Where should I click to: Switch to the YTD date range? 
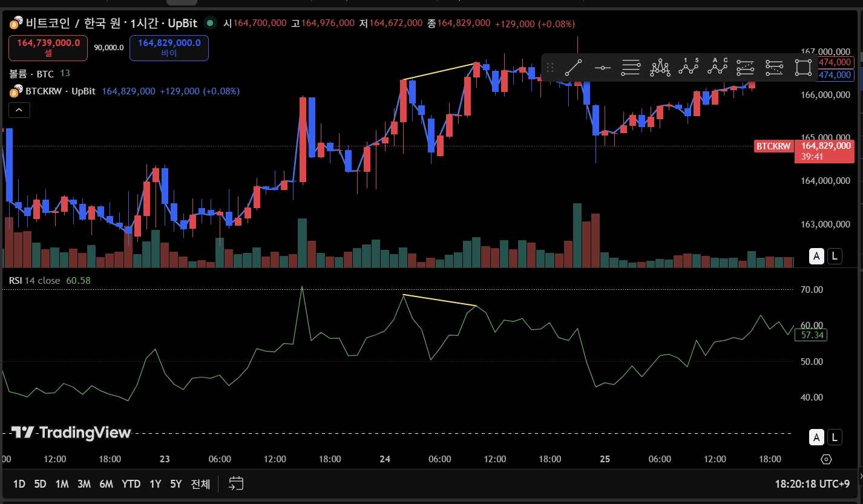tap(131, 484)
